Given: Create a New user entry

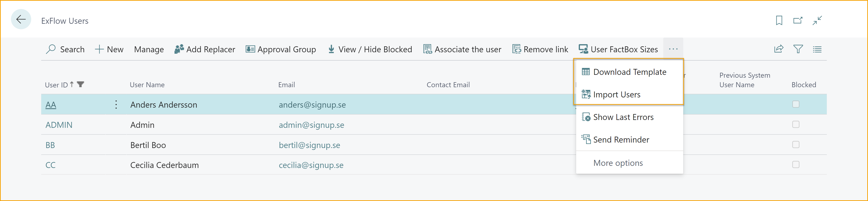Looking at the screenshot, I should pos(109,49).
